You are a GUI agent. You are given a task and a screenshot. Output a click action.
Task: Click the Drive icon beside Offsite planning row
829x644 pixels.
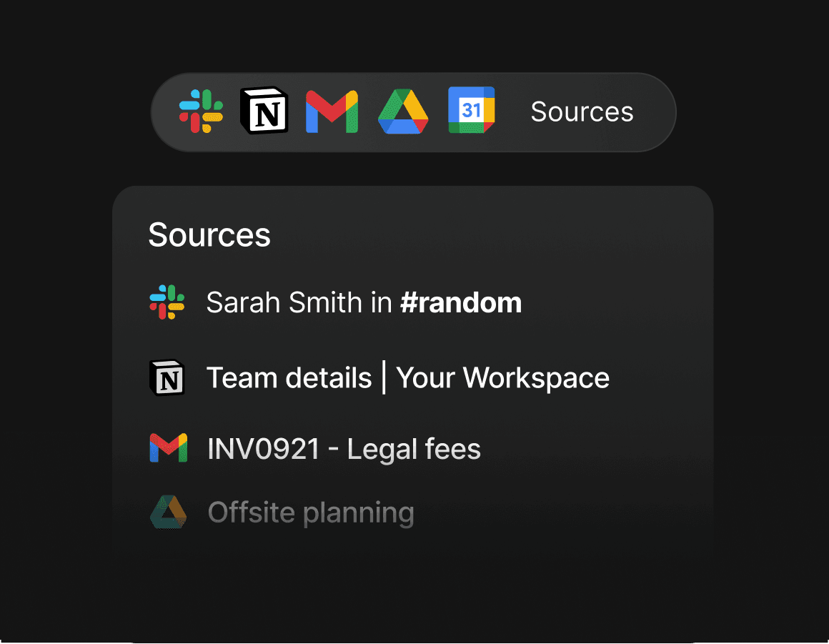(x=168, y=512)
